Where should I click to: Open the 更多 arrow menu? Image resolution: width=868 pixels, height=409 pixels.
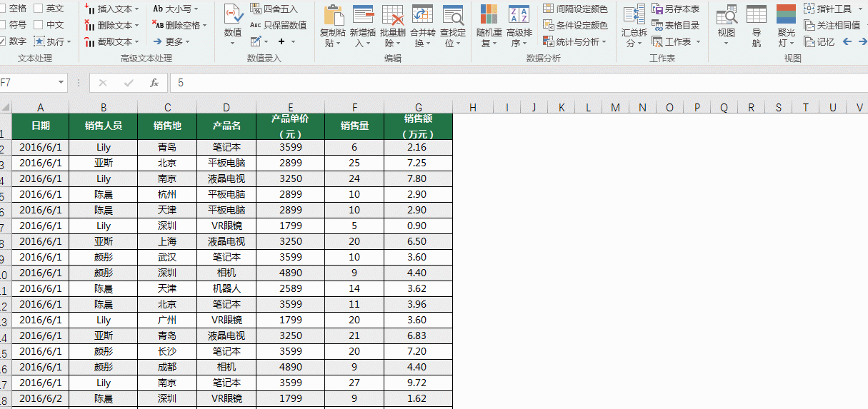coord(171,41)
